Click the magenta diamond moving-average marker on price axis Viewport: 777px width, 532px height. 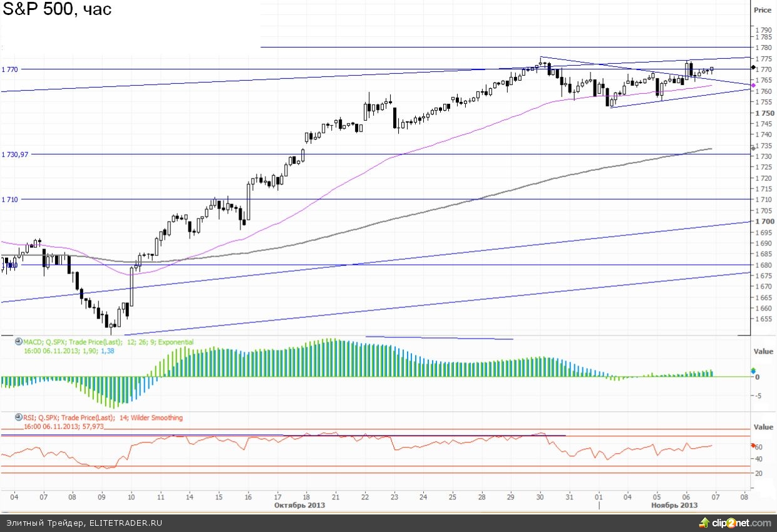(x=753, y=84)
